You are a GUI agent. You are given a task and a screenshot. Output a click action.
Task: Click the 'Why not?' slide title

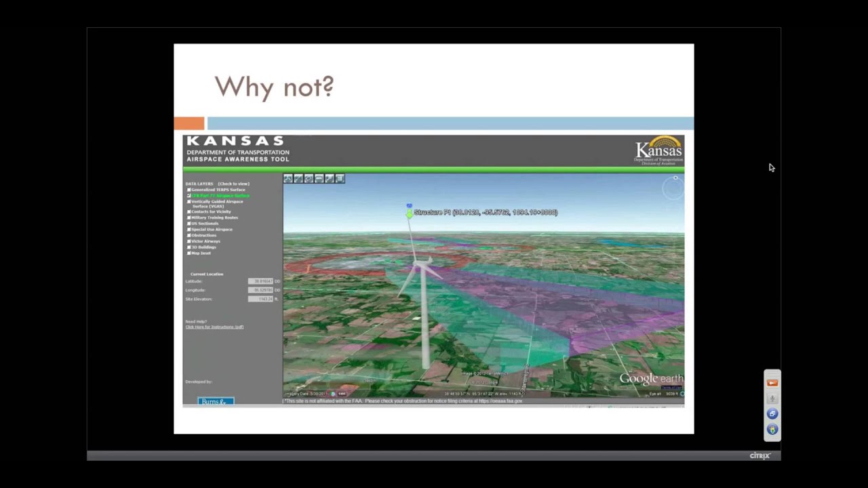click(274, 87)
